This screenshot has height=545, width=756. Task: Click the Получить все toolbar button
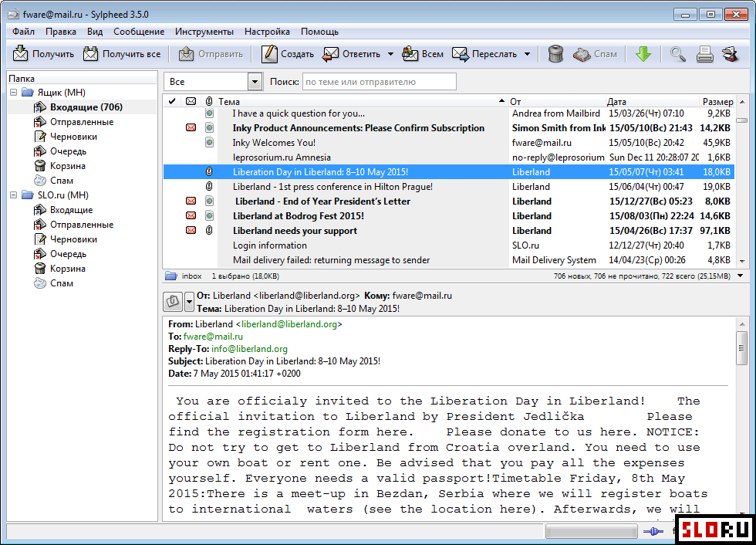[x=122, y=54]
